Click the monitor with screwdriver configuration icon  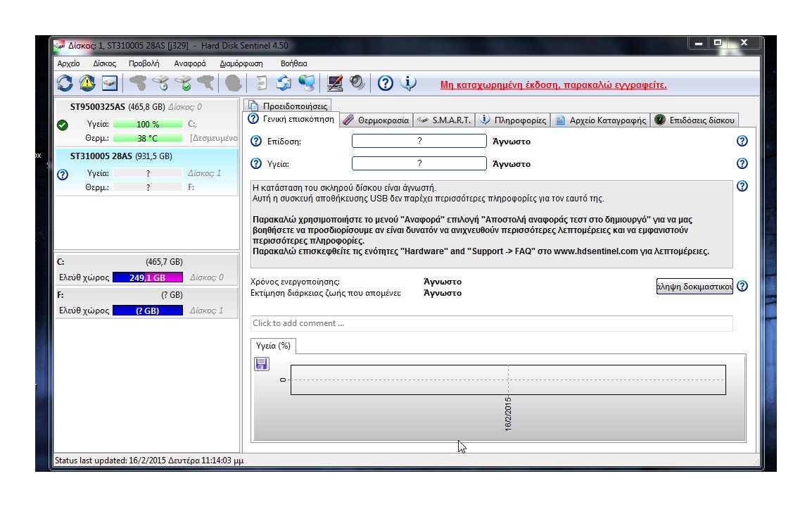point(334,83)
